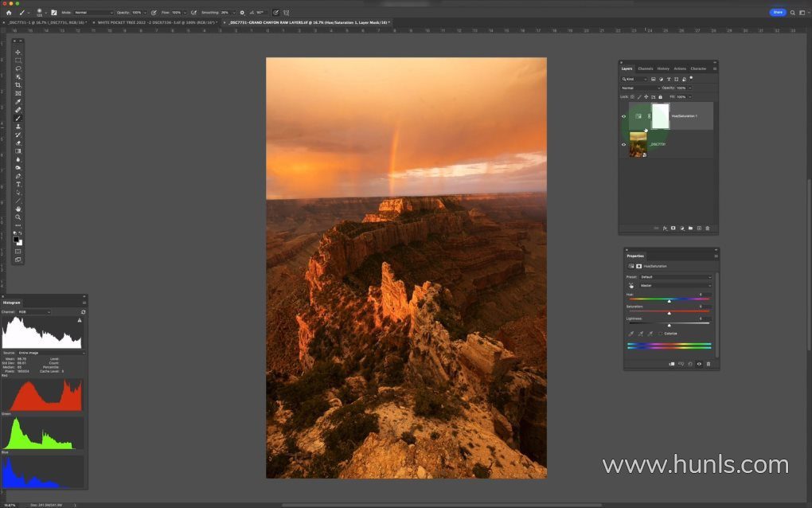Screen dimensions: 812x508
Task: Click the Lightness slider handle
Action: (x=669, y=325)
